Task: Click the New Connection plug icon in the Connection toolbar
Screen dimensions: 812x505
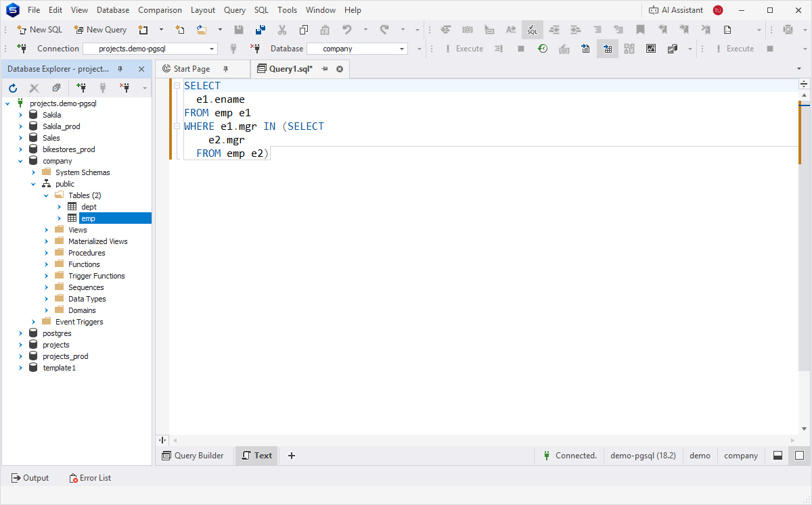Action: coord(22,49)
